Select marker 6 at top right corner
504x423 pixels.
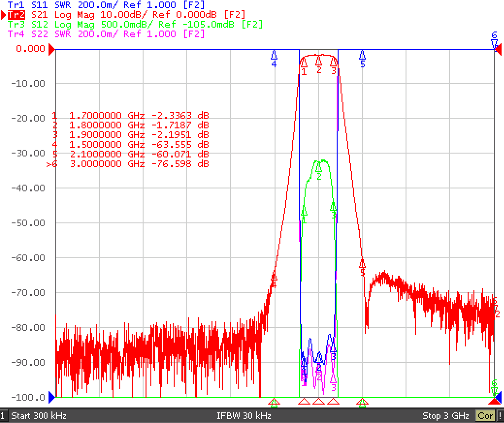(494, 40)
